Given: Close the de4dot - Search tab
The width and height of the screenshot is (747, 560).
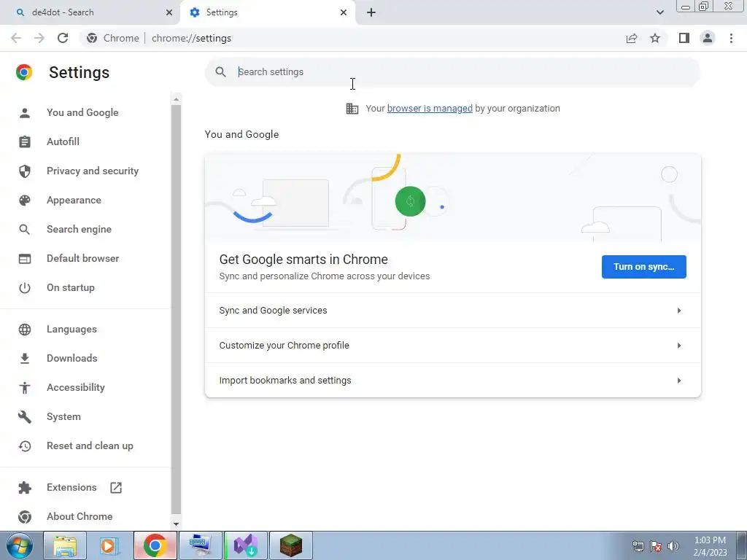Looking at the screenshot, I should [x=169, y=12].
